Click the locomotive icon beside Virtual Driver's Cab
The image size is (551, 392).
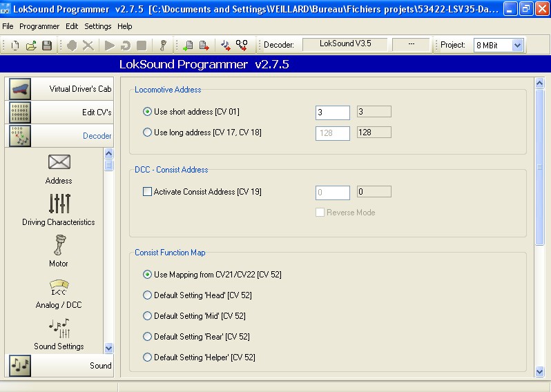(20, 89)
